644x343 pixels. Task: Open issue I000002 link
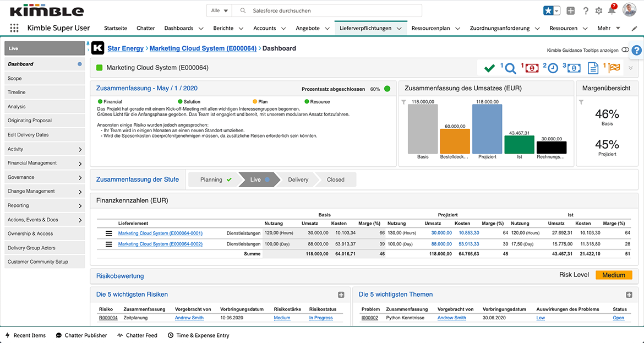[370, 318]
